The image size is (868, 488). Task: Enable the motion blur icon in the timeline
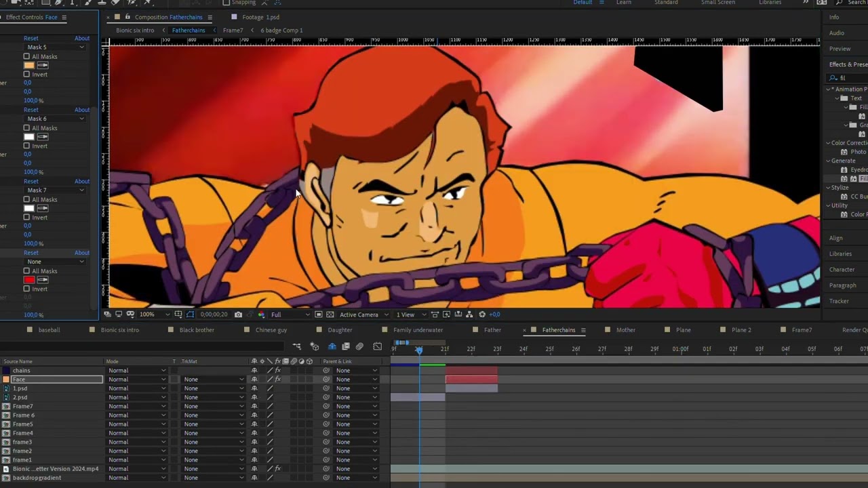click(x=359, y=346)
